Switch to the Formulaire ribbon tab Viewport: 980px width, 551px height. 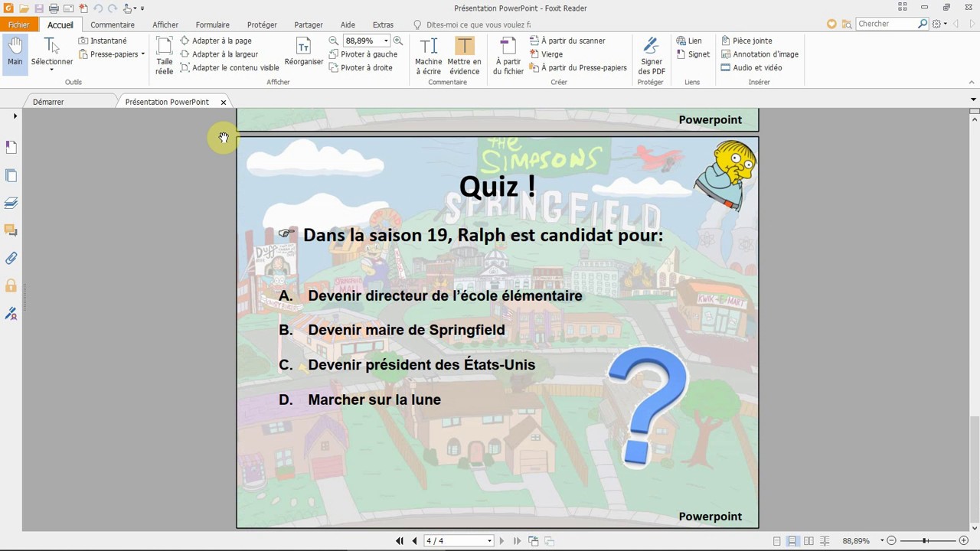click(x=213, y=24)
